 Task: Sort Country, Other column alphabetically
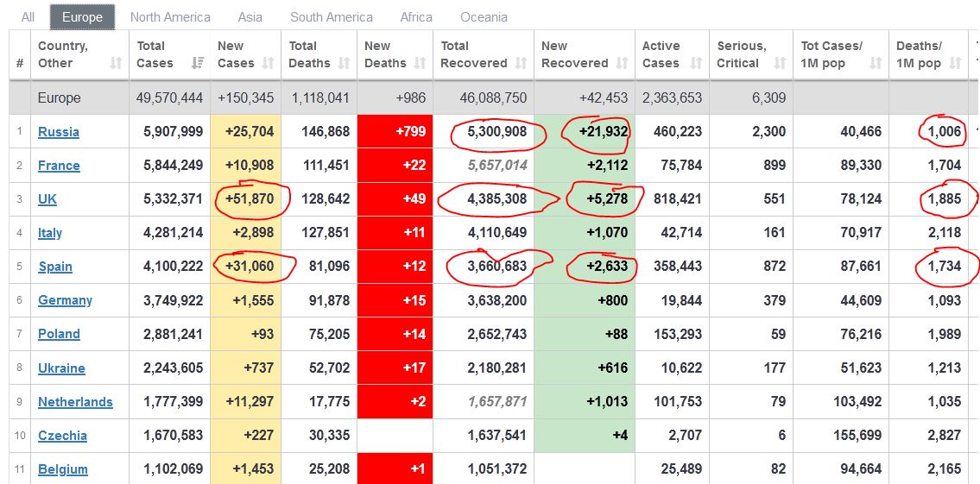coord(116,63)
